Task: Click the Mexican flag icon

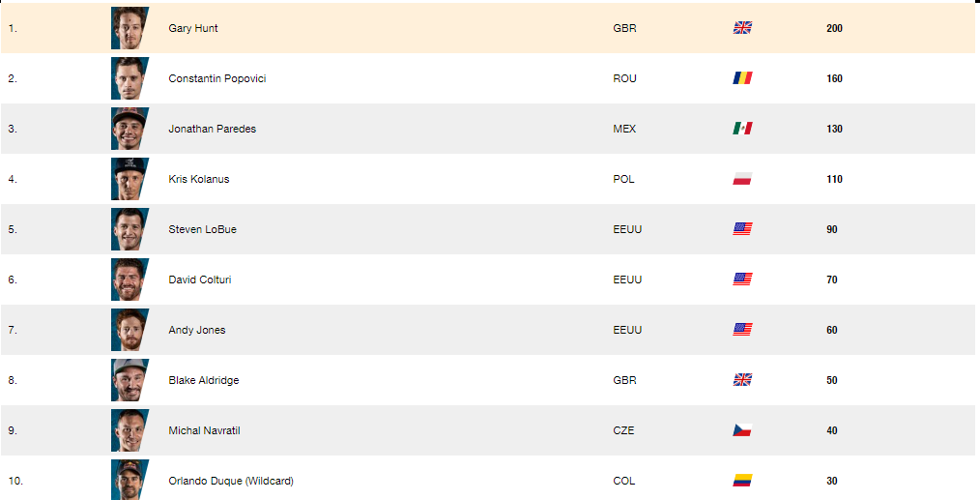Action: [x=742, y=129]
